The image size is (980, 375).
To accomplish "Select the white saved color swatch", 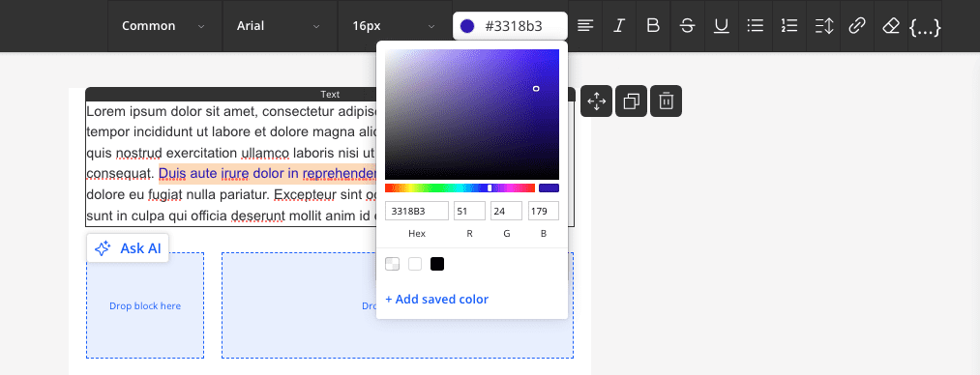I will (415, 264).
